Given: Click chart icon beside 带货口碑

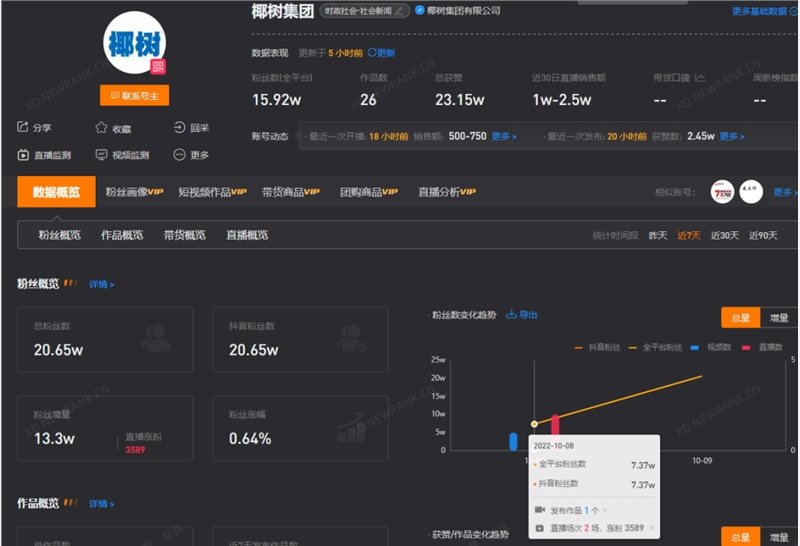Looking at the screenshot, I should point(700,78).
